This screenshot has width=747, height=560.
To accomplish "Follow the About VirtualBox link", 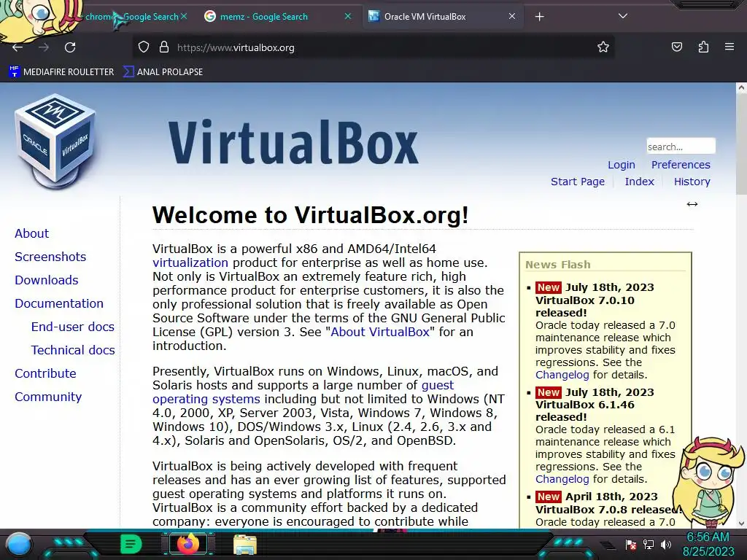I will pos(380,332).
